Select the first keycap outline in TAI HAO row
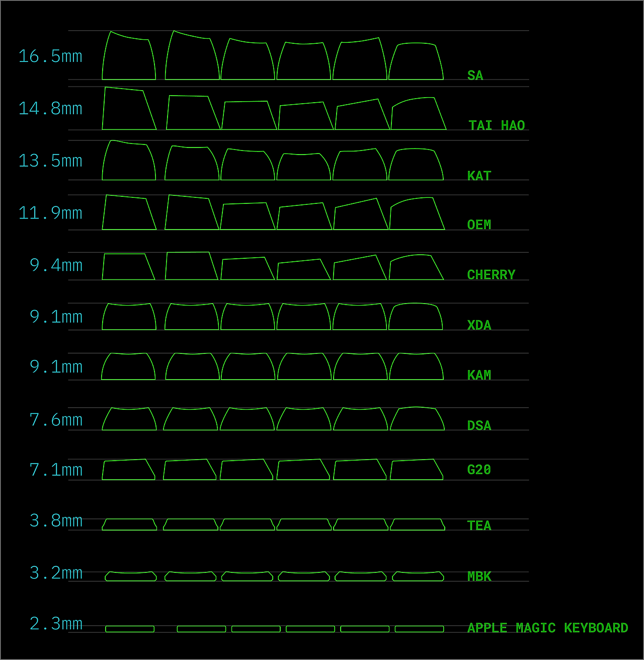The height and width of the screenshot is (660, 644). coord(129,109)
